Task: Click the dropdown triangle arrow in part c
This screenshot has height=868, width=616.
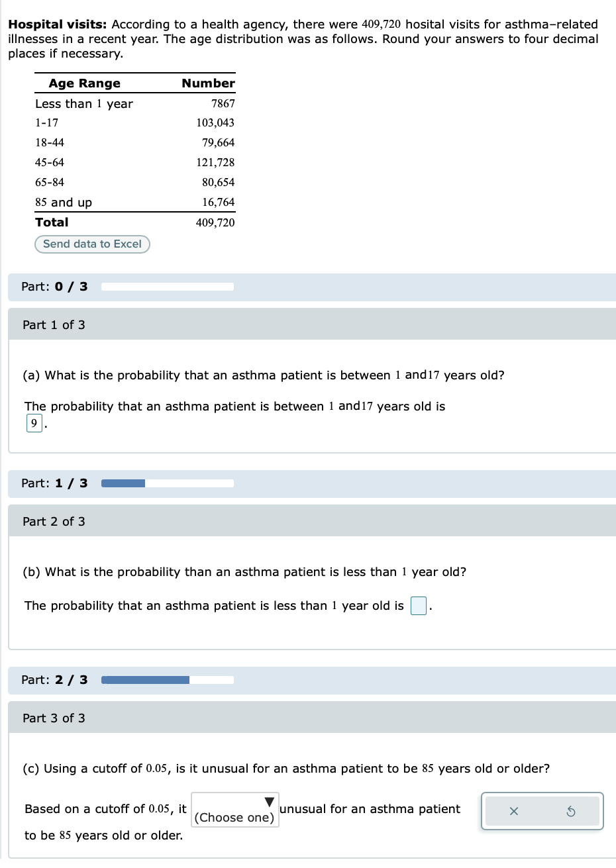Action: tap(269, 802)
